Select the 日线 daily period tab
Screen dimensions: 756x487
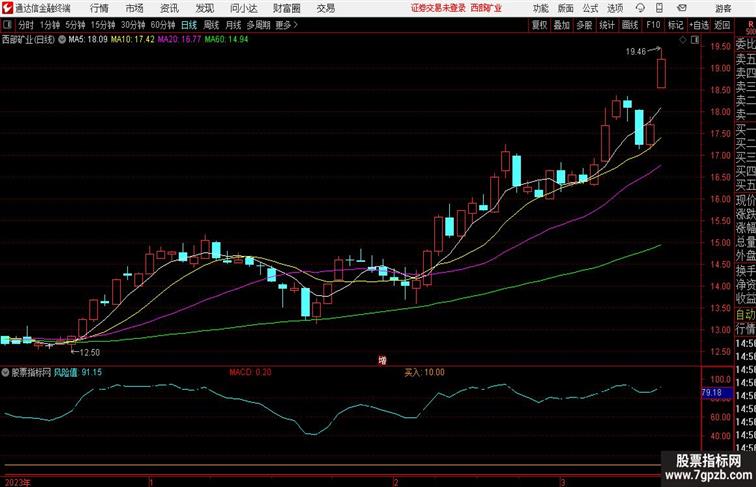pyautogui.click(x=189, y=25)
